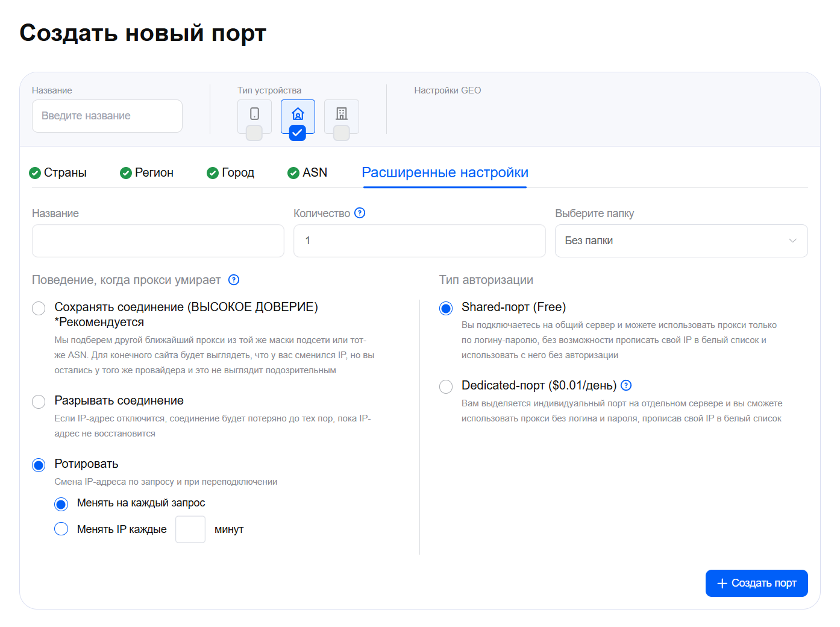Switch to the ASN tab
Screen dimensions: 840x627
click(x=307, y=172)
